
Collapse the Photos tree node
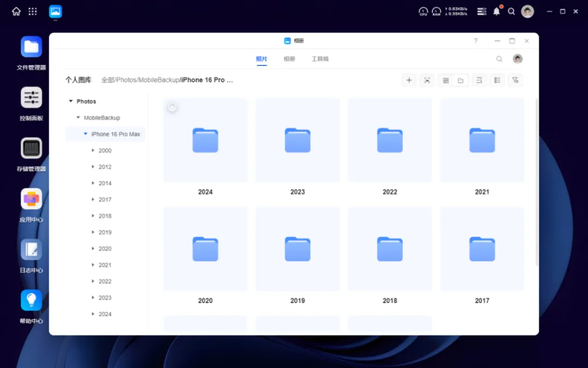click(71, 101)
